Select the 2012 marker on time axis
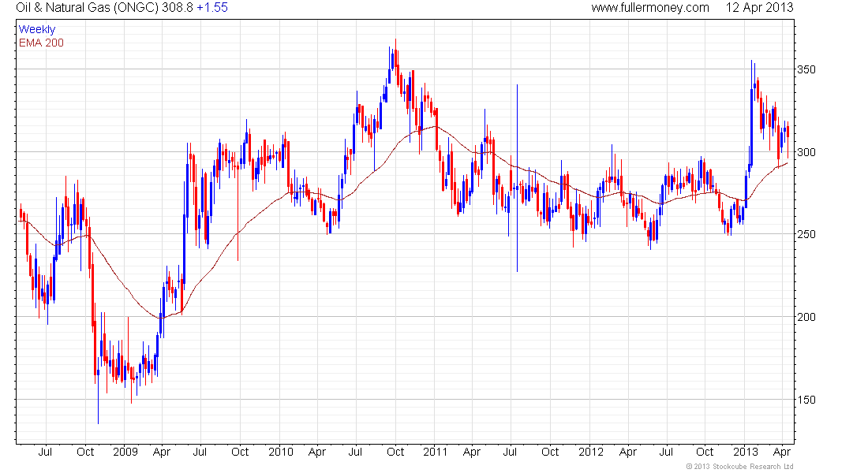This screenshot has width=868, height=473. (x=590, y=452)
